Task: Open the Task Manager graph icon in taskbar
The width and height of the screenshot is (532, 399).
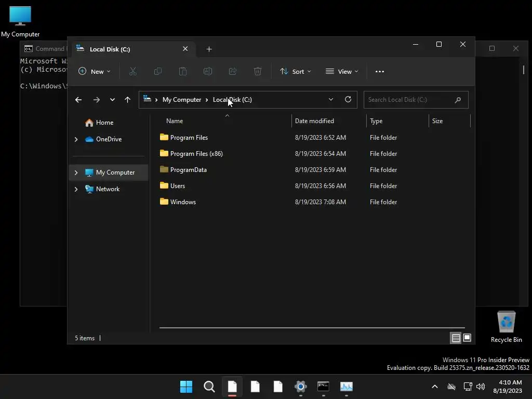Action: 347,387
